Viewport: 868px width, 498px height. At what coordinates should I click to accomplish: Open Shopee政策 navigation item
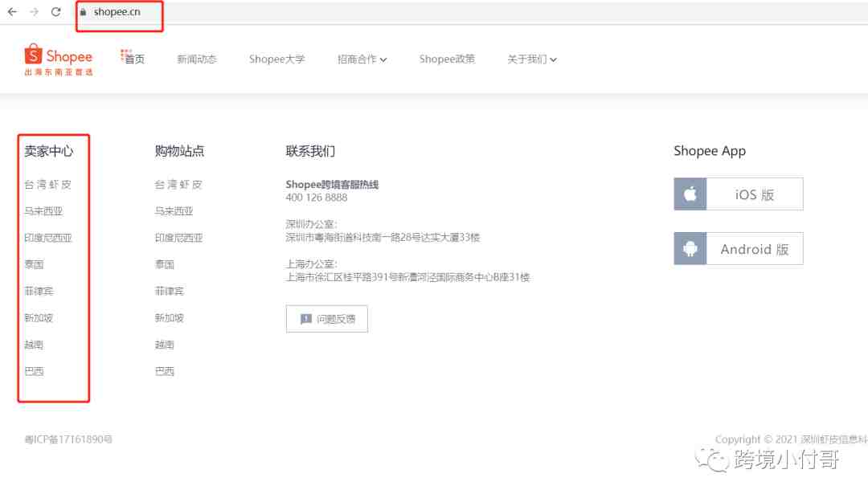pyautogui.click(x=447, y=59)
